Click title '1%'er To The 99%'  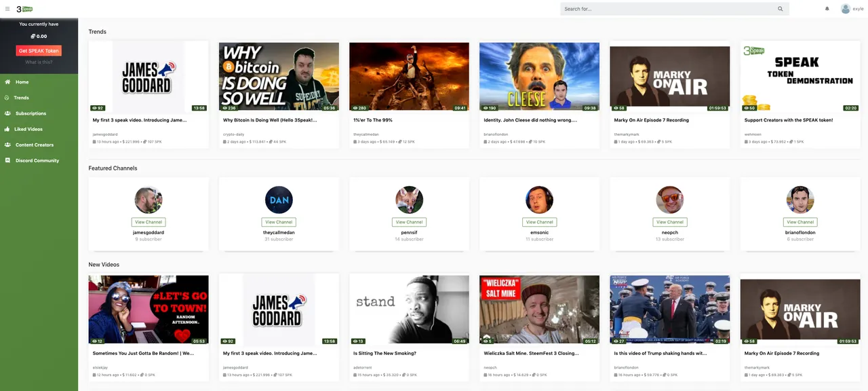(373, 120)
